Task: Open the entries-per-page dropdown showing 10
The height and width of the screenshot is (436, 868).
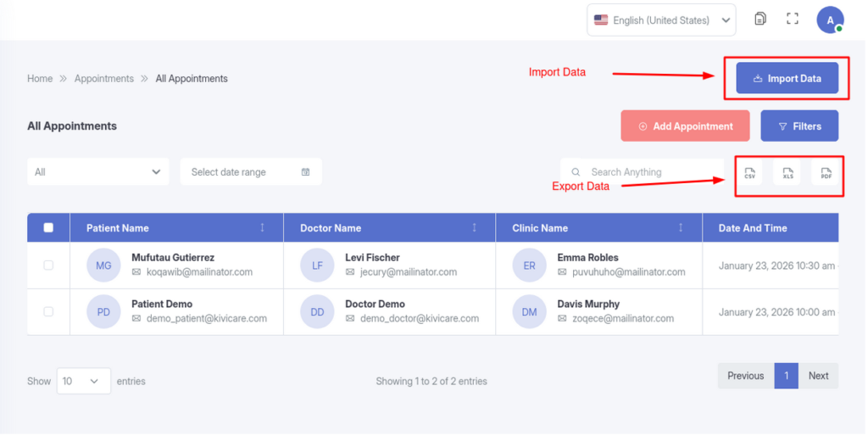Action: (x=83, y=381)
